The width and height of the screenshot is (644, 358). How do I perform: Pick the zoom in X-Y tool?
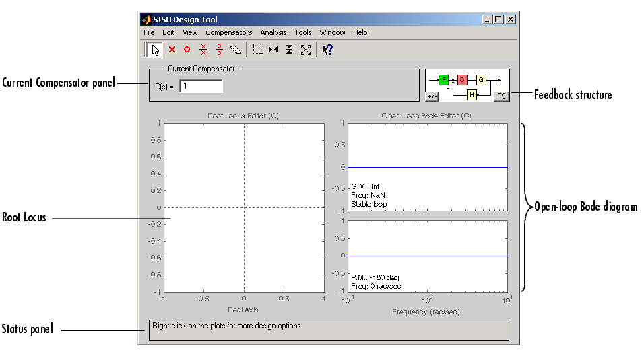(257, 50)
